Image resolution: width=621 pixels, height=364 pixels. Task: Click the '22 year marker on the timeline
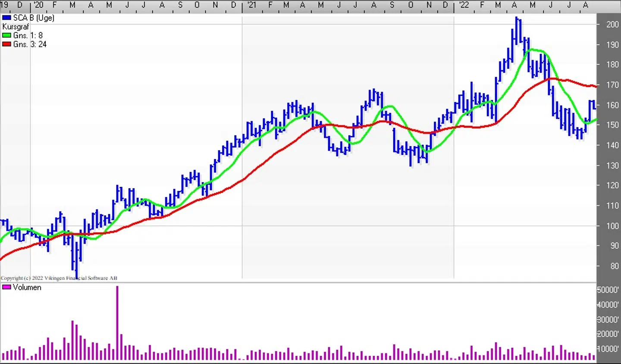pos(464,5)
